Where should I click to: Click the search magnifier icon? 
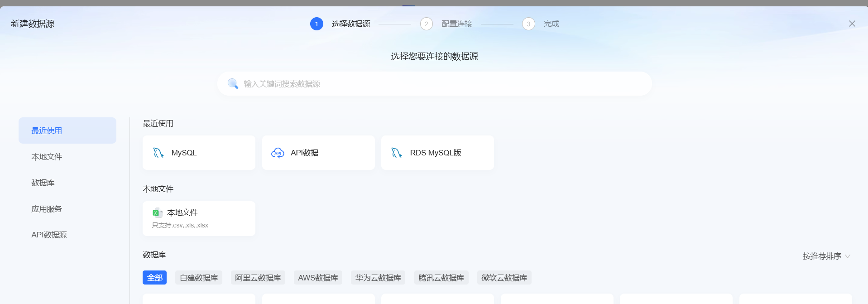click(x=233, y=83)
